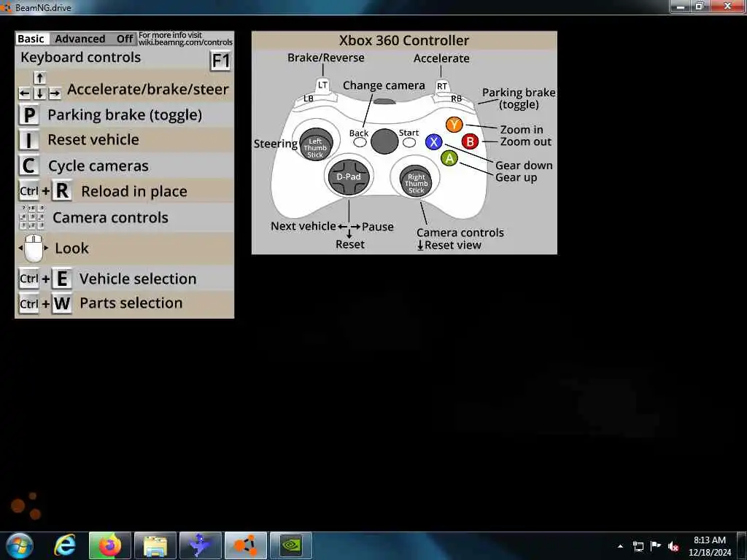The width and height of the screenshot is (747, 560).
Task: Open the Action Center flag icon
Action: [656, 546]
